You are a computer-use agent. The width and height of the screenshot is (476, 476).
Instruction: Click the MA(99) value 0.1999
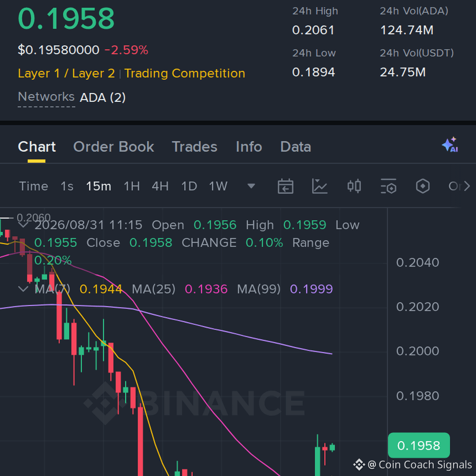pyautogui.click(x=312, y=289)
